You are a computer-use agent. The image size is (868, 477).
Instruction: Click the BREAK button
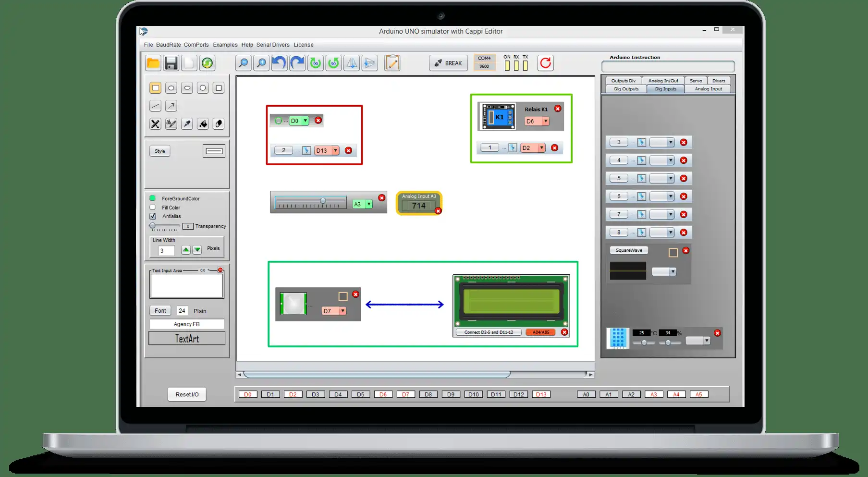point(449,63)
